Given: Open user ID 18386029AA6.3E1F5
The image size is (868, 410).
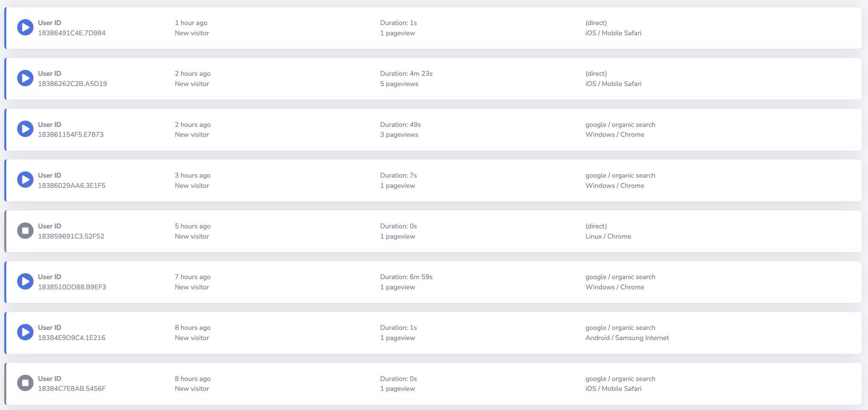Looking at the screenshot, I should pos(72,185).
